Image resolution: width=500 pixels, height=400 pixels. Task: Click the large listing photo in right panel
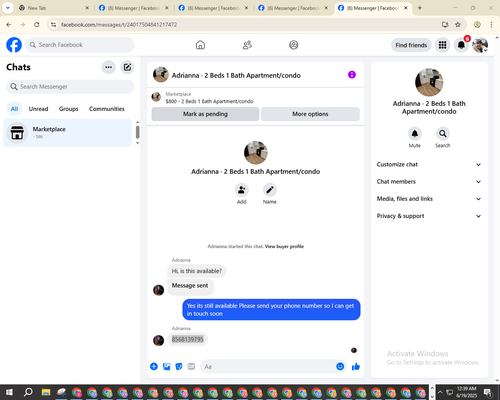click(429, 82)
